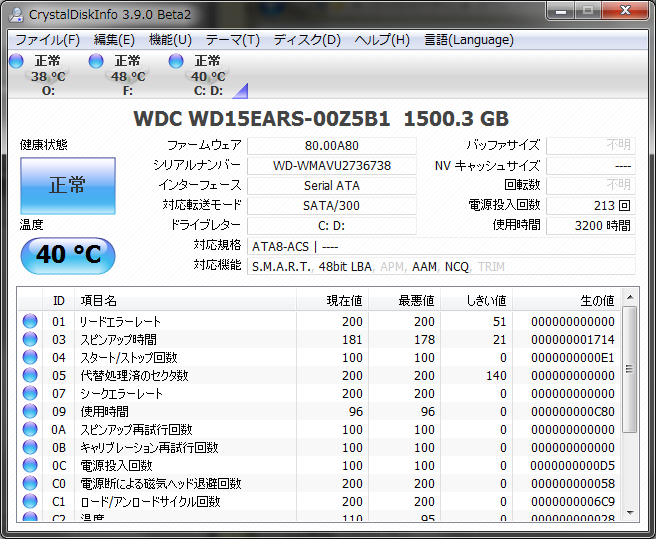
Task: Click the 生の値 column header
Action: coord(566,300)
